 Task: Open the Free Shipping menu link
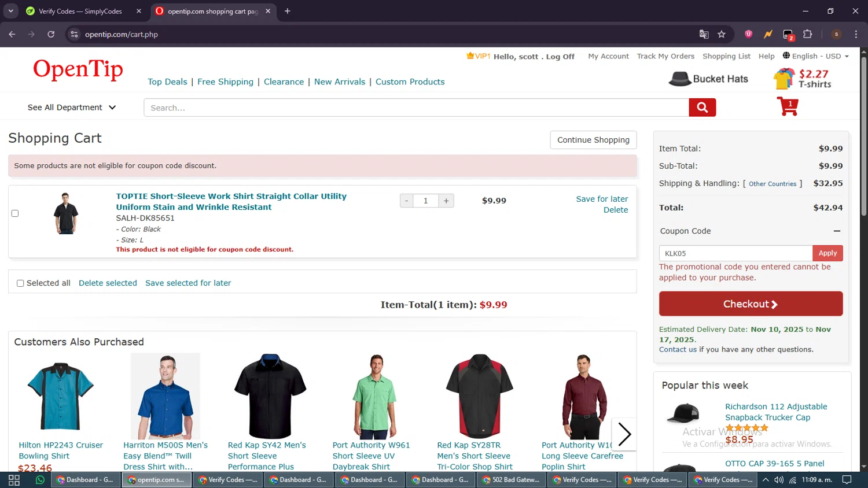pos(225,82)
